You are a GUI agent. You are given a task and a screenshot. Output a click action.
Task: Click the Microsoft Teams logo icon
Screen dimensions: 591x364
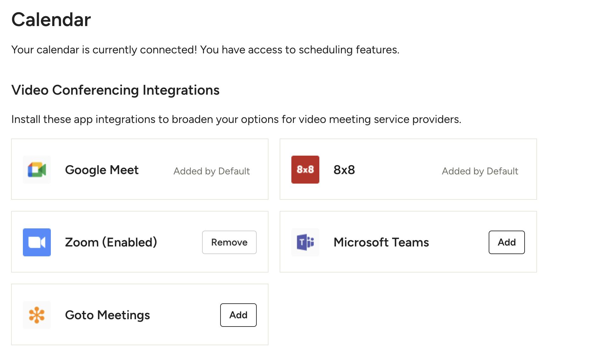tap(305, 242)
